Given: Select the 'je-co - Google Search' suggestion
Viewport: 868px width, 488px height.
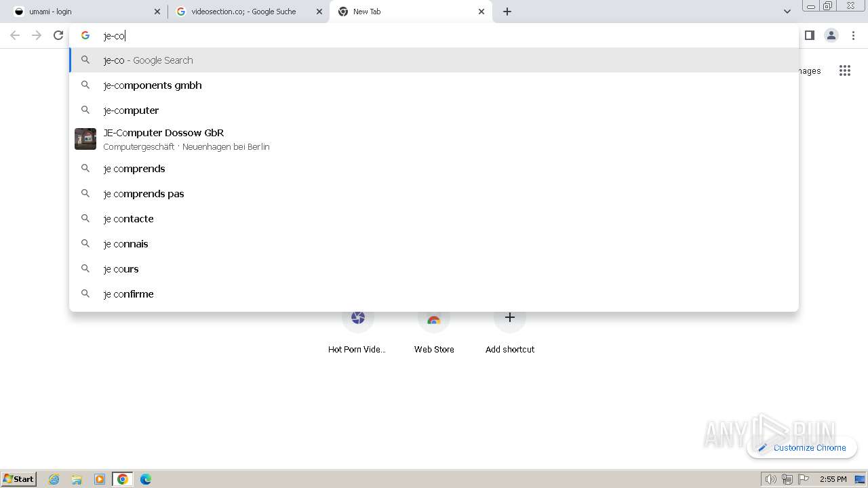Looking at the screenshot, I should click(434, 60).
